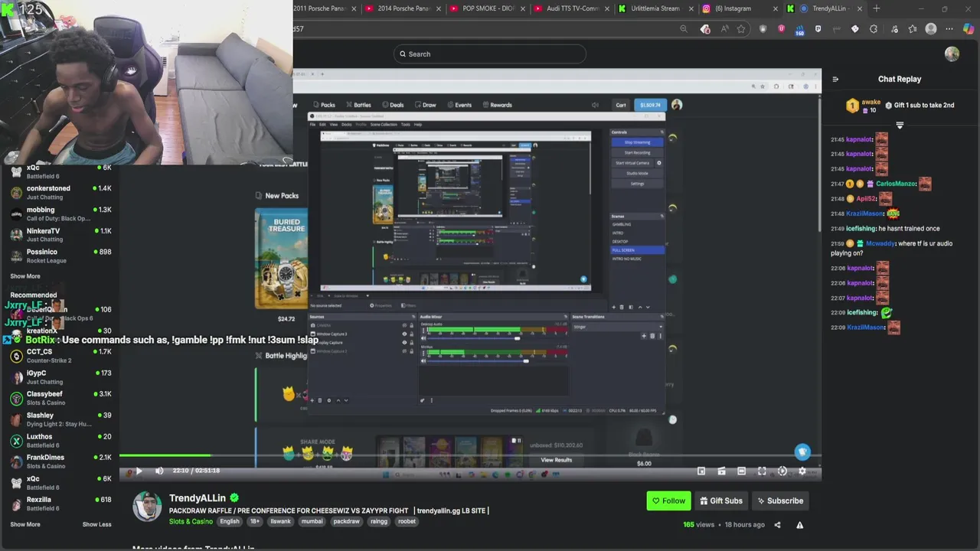
Task: Open the Kick user avatar menu
Action: point(952,54)
